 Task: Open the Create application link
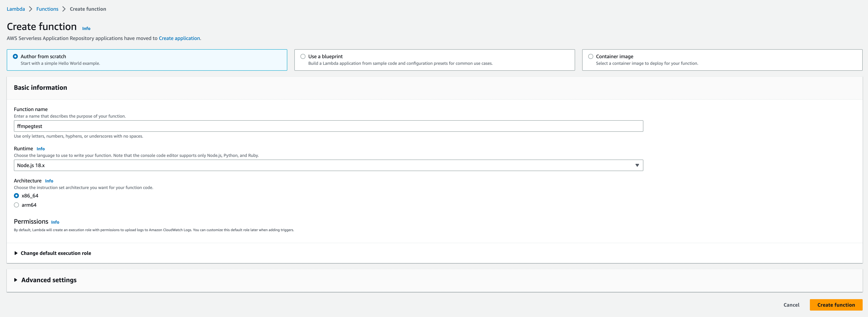click(179, 38)
